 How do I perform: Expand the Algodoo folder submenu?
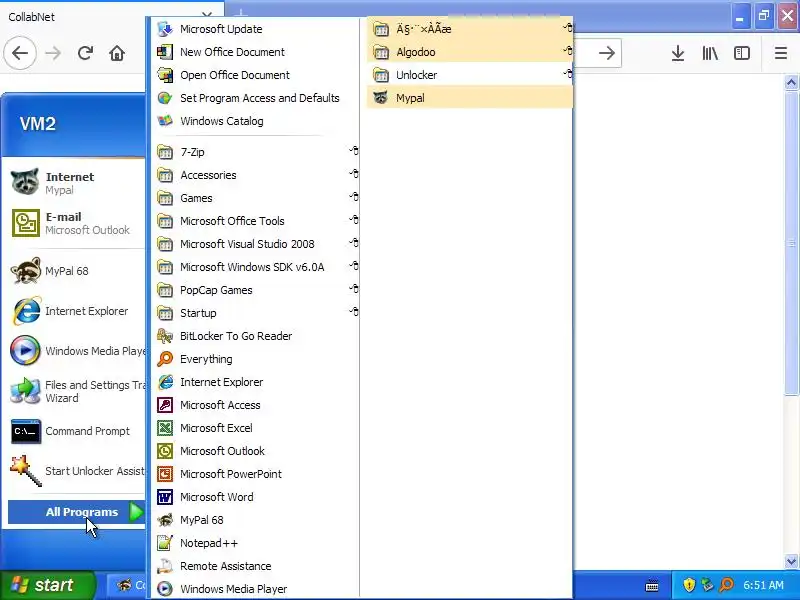469,52
